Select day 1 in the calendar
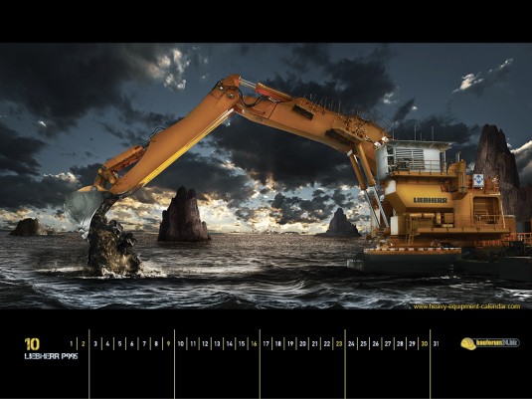Viewport: 532px width, 399px height. pos(72,344)
